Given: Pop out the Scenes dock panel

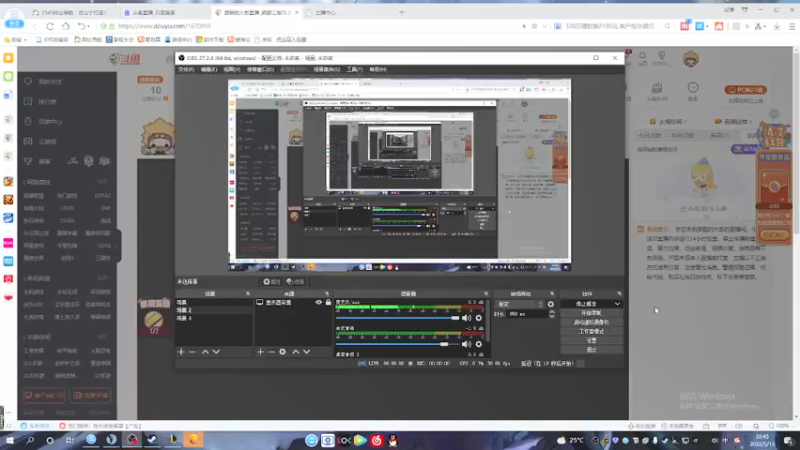Looking at the screenshot, I should [x=248, y=294].
